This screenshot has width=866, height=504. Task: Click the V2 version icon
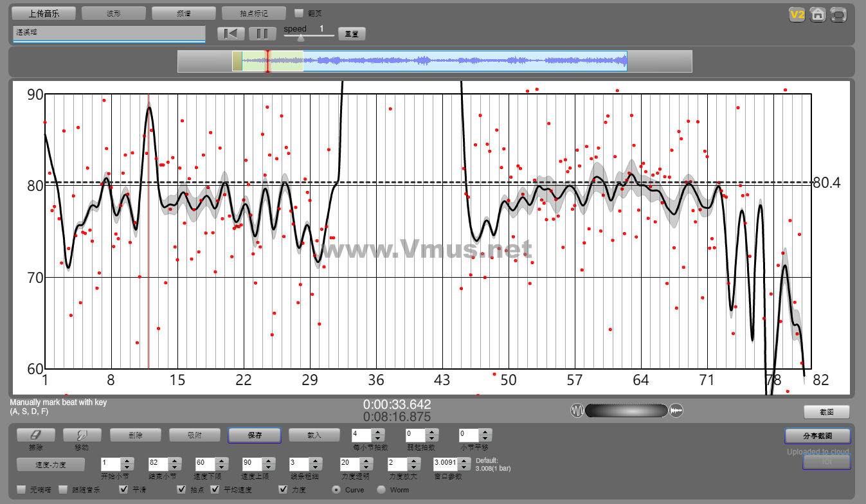click(x=797, y=14)
